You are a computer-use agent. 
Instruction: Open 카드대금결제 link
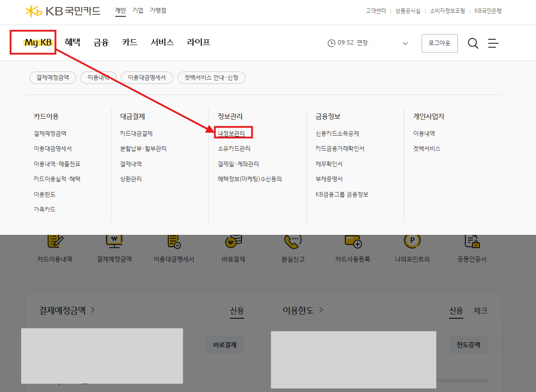point(136,133)
